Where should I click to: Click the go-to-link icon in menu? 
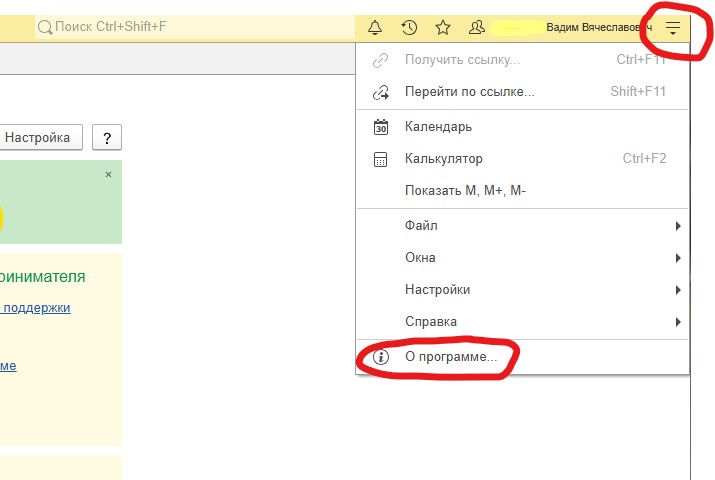click(x=380, y=92)
